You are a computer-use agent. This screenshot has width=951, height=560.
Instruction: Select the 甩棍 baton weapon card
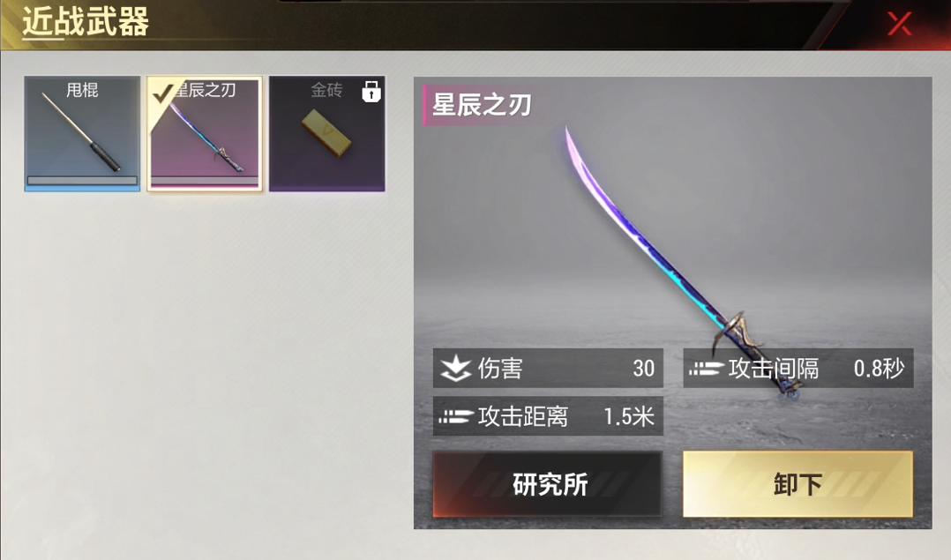pyautogui.click(x=82, y=133)
